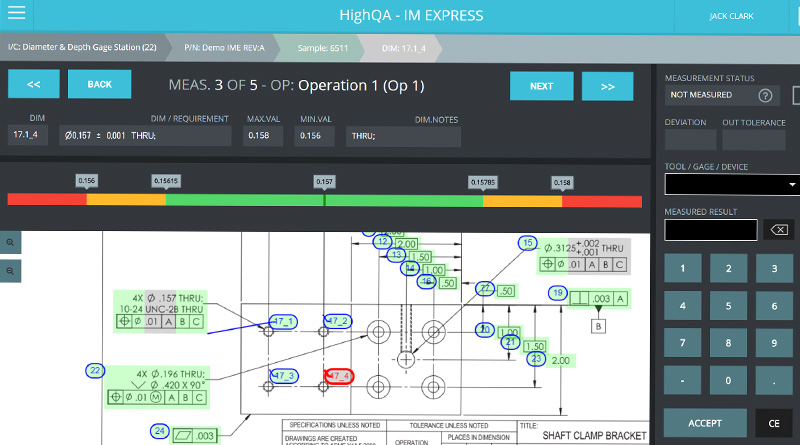
Task: Tap keypad digit 0
Action: coord(729,380)
